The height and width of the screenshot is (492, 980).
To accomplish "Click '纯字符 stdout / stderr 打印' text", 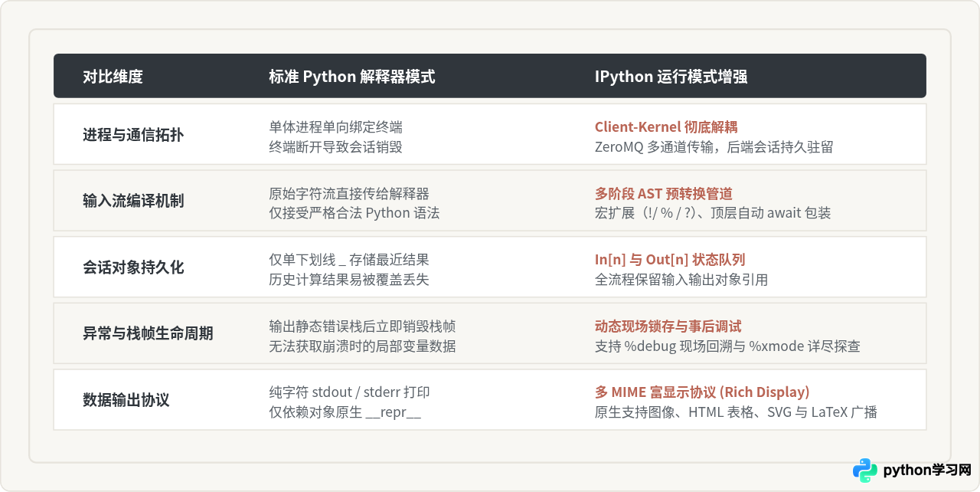I will [349, 392].
